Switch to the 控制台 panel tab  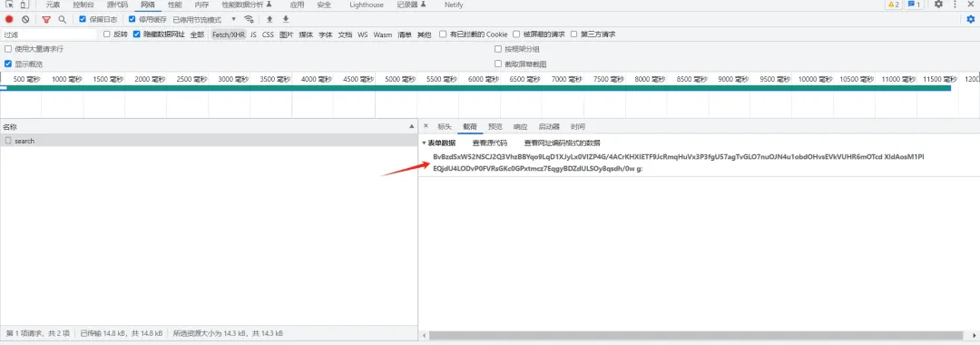83,5
